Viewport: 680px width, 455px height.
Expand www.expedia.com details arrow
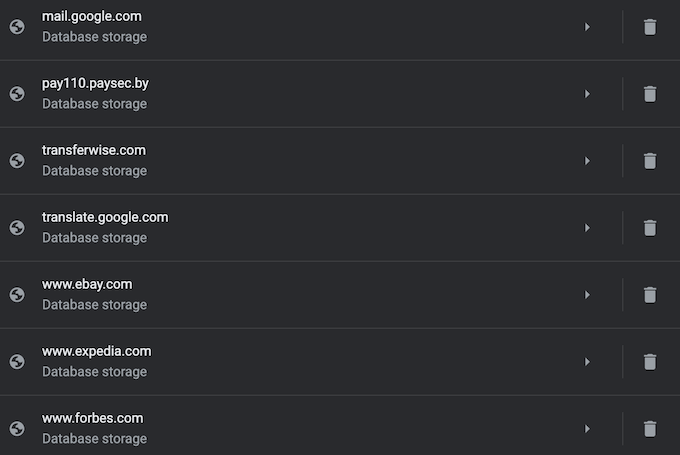click(x=587, y=362)
